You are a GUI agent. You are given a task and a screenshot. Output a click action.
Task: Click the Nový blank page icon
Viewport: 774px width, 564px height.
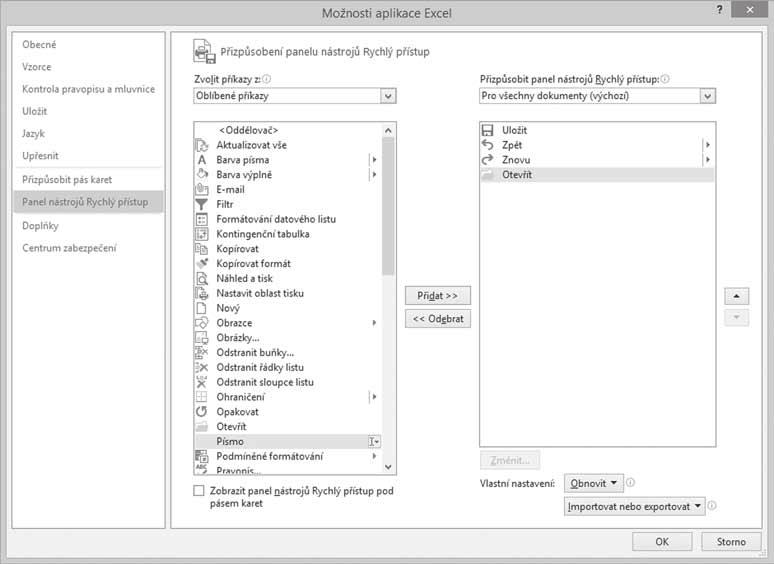click(x=201, y=308)
